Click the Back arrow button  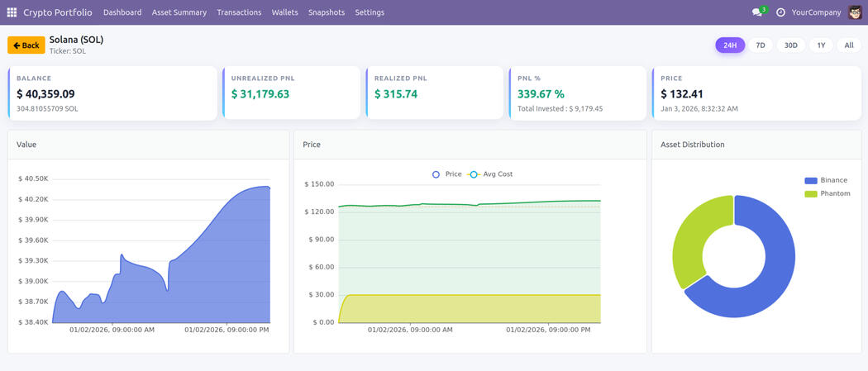click(x=26, y=45)
